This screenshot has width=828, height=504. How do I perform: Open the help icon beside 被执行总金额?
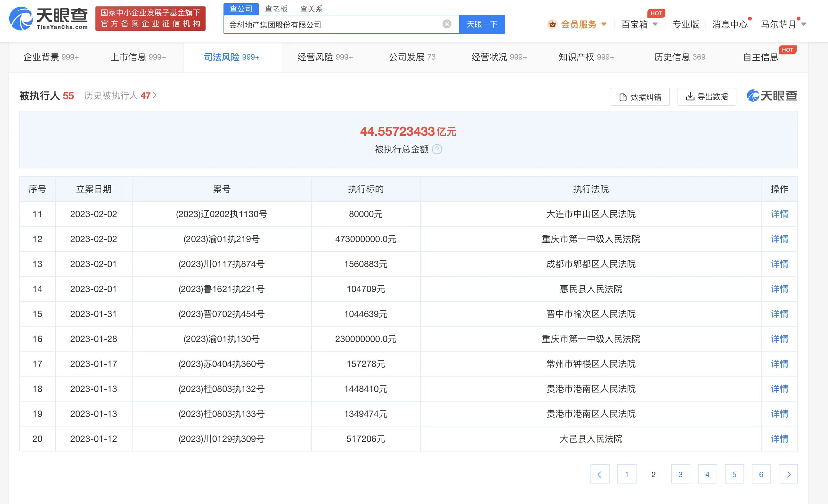pos(437,149)
